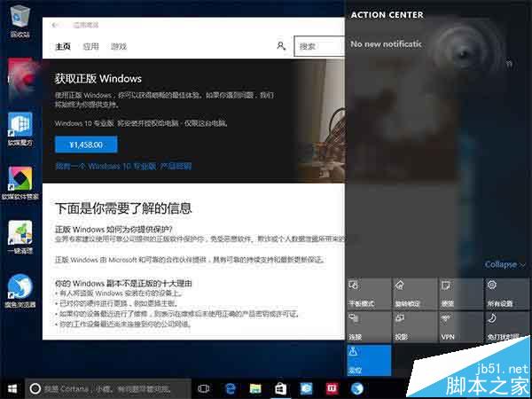Buy Windows with the ¥1,458.00 button
This screenshot has width=532, height=399.
[86, 145]
